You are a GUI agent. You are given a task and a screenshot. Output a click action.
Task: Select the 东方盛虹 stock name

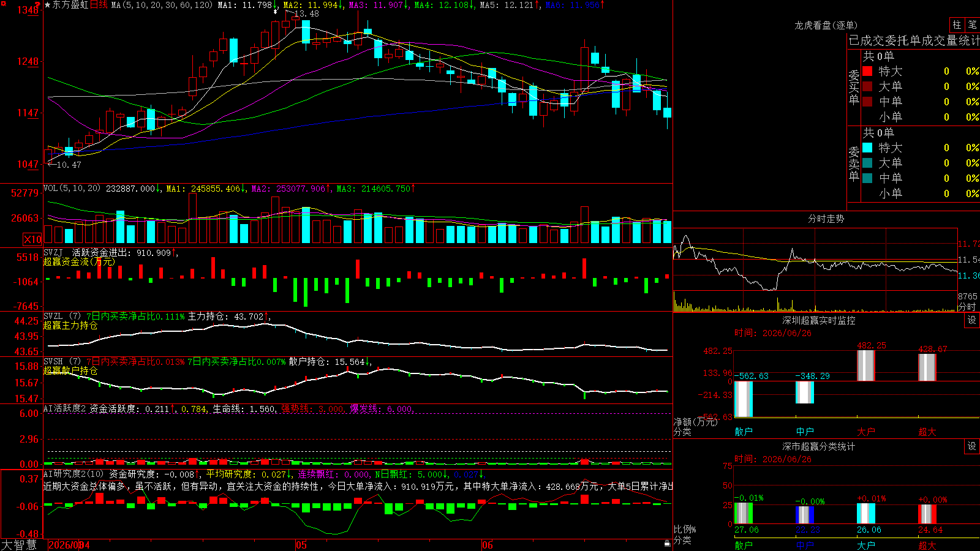(70, 5)
